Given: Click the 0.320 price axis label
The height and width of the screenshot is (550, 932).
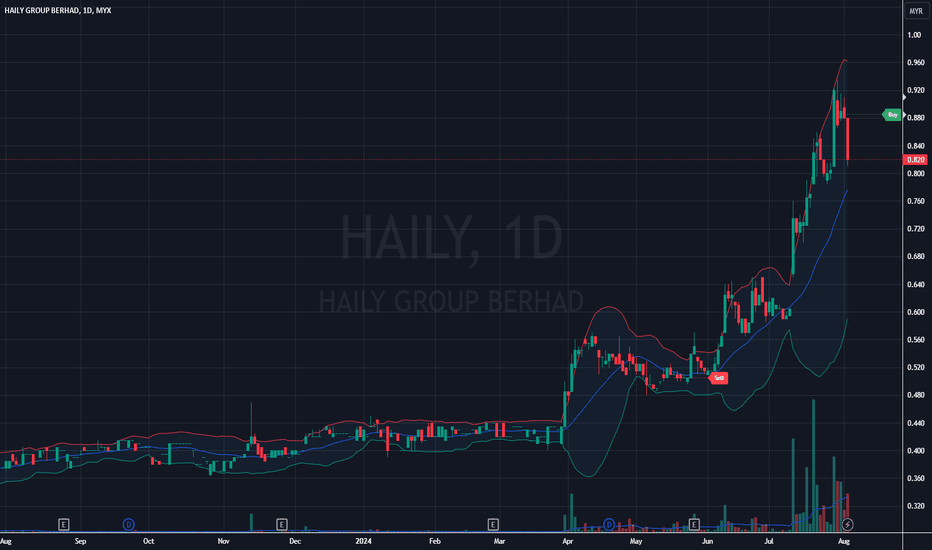Looking at the screenshot, I should [915, 506].
